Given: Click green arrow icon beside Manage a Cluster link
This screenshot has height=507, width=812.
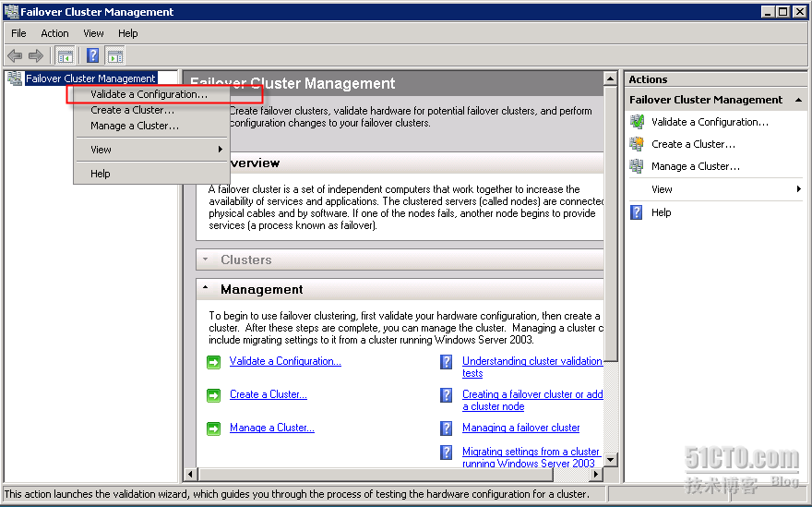Looking at the screenshot, I should (x=213, y=429).
